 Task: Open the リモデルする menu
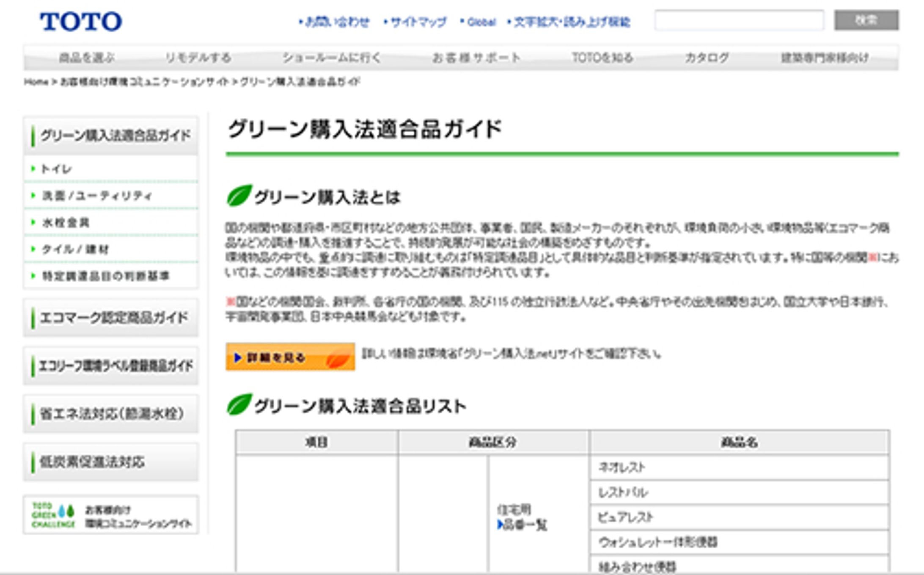(x=198, y=58)
